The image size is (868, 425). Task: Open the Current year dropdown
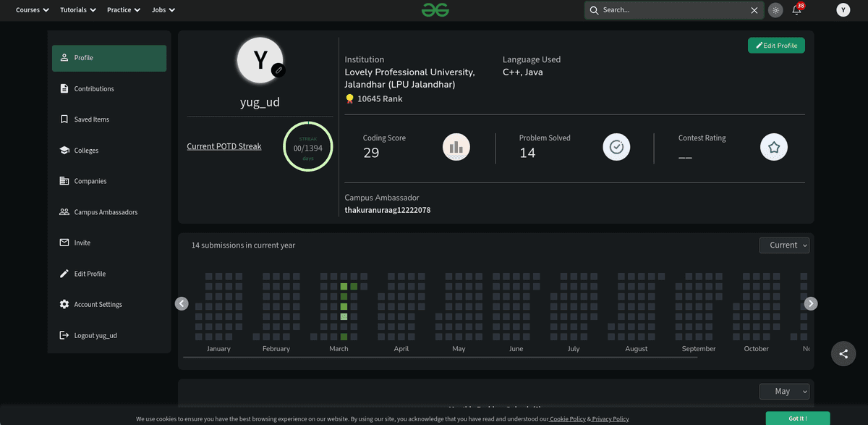784,245
